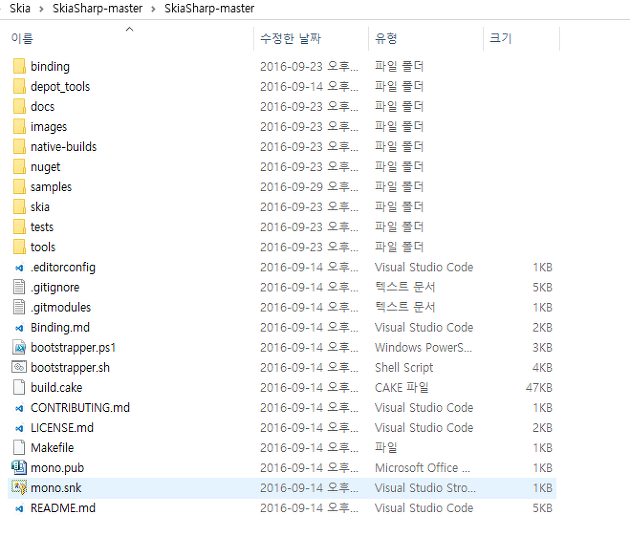Screen dimensions: 630x538
Task: Select the Makefile file name
Action: [x=52, y=448]
